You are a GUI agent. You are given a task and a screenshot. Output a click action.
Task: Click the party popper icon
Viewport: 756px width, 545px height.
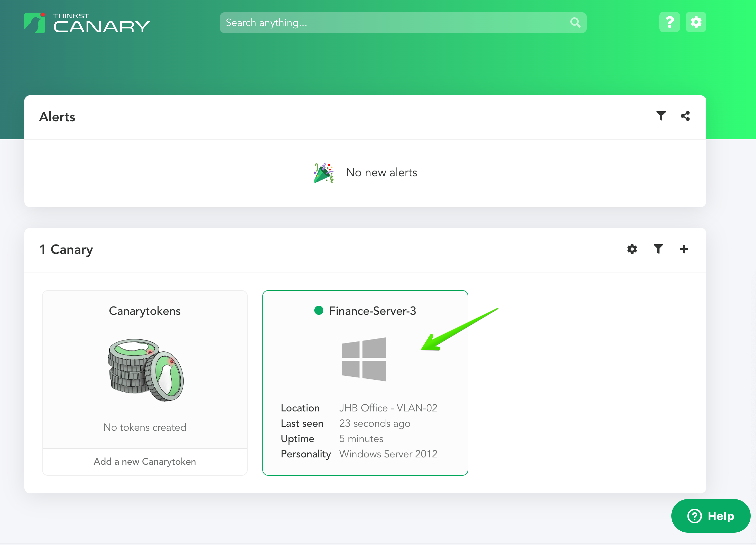click(323, 173)
